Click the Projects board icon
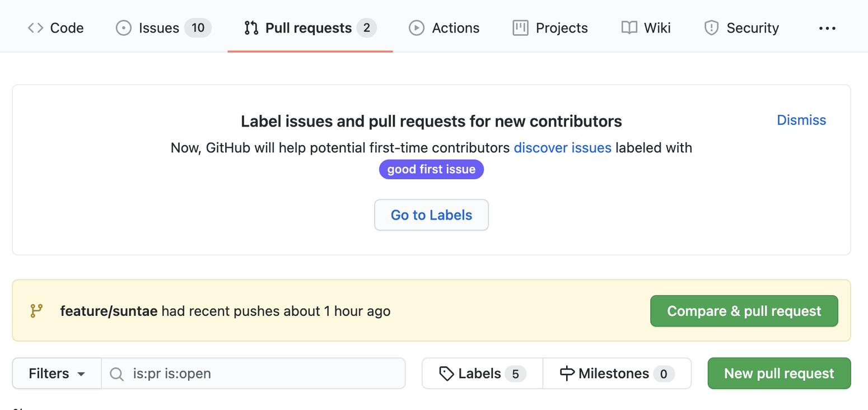 [x=520, y=28]
